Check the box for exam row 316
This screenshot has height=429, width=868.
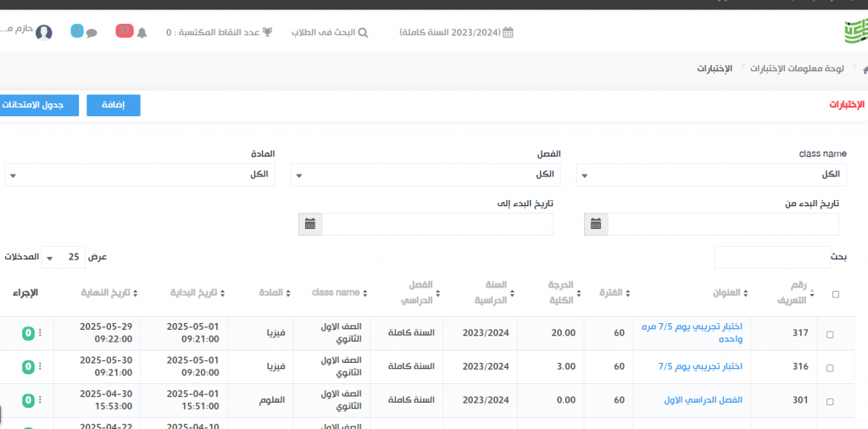coord(830,367)
